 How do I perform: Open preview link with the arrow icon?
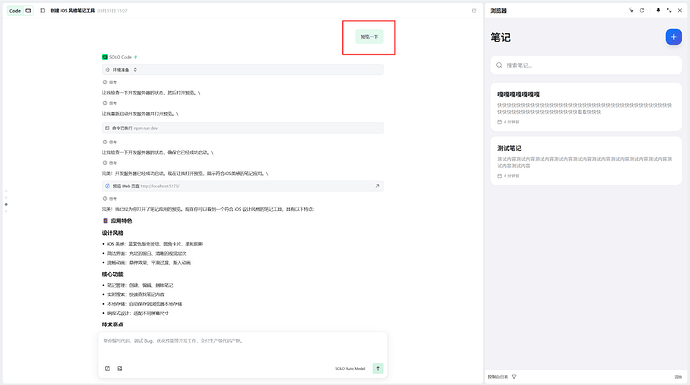[x=377, y=186]
